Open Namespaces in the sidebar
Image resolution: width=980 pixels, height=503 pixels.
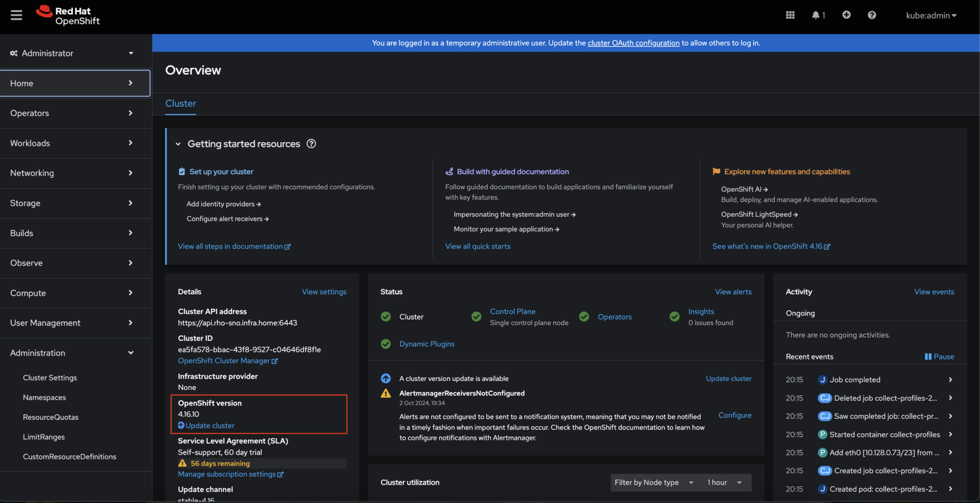[45, 398]
